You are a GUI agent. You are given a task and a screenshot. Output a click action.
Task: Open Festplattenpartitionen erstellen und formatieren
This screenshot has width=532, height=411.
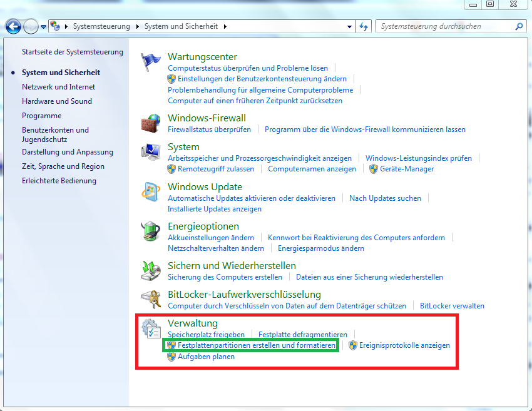[x=256, y=345]
